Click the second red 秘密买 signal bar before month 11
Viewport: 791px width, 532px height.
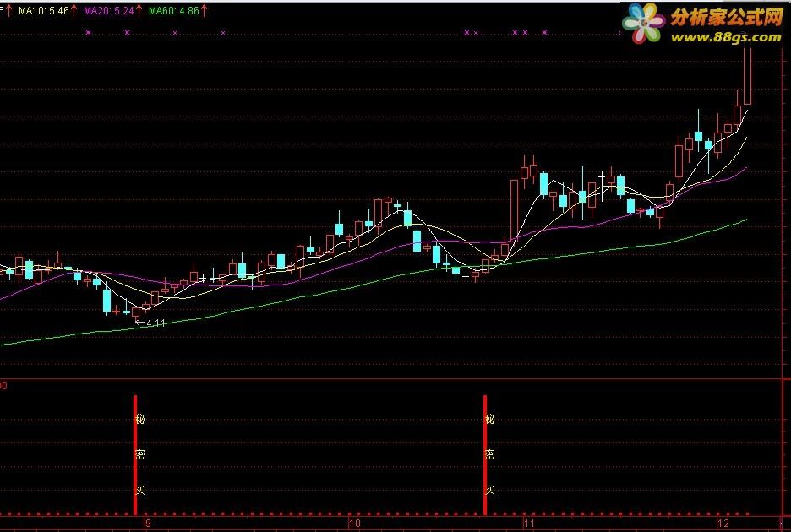click(x=485, y=455)
